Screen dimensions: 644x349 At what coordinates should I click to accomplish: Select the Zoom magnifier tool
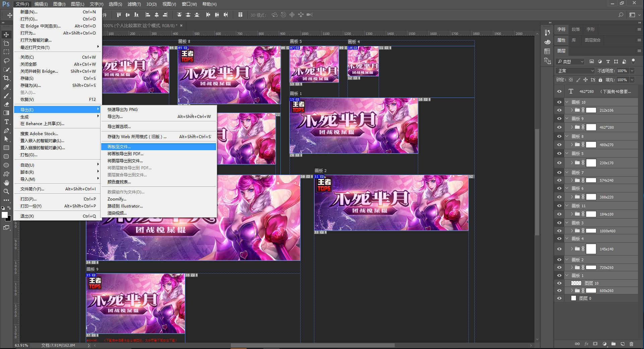point(6,191)
